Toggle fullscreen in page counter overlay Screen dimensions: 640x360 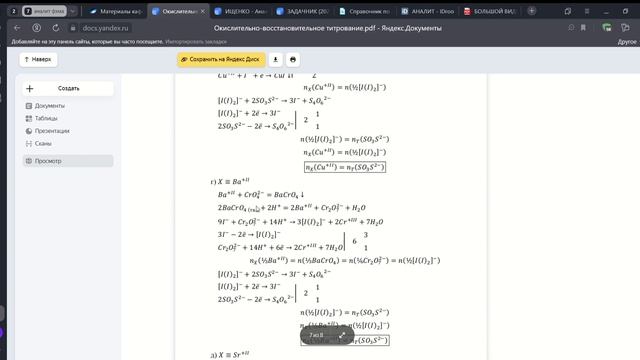pos(342,335)
